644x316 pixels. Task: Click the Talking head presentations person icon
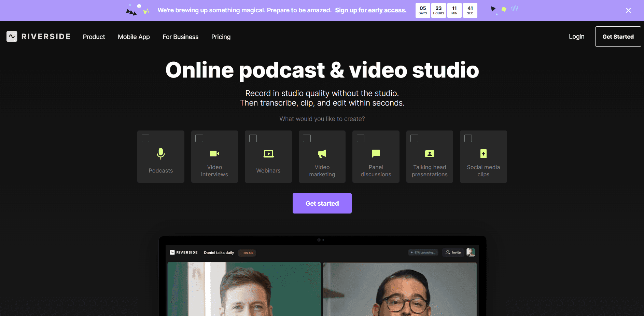(x=430, y=154)
